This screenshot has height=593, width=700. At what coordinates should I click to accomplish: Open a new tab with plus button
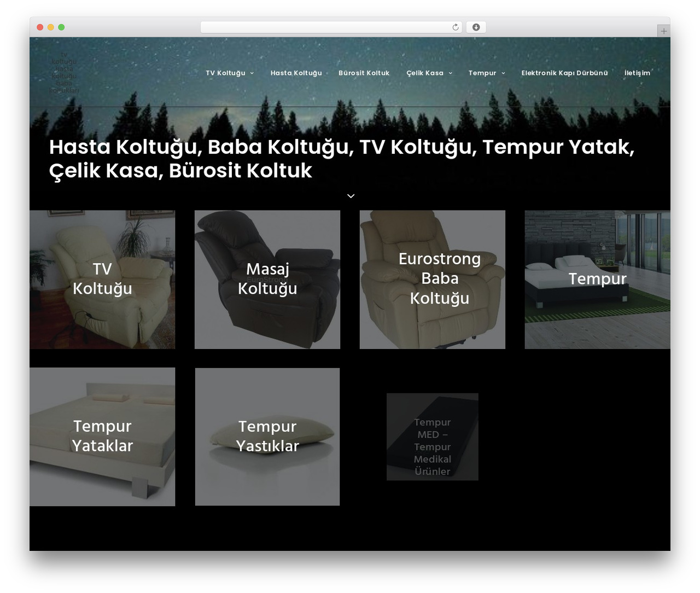663,31
